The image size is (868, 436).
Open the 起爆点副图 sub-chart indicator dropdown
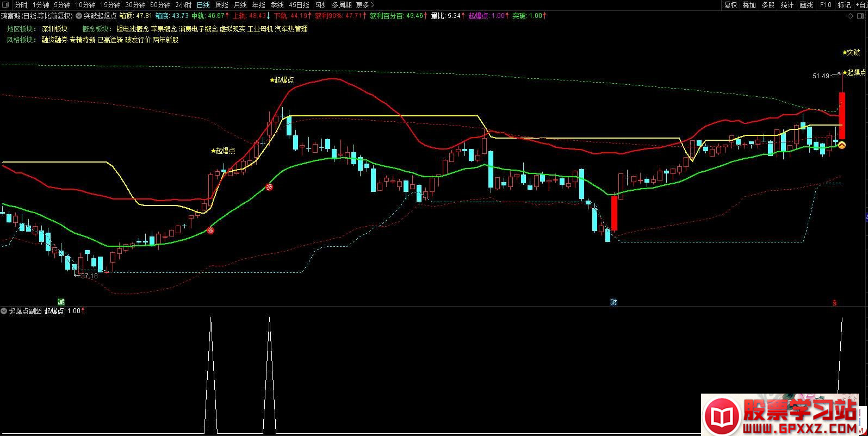(x=4, y=311)
